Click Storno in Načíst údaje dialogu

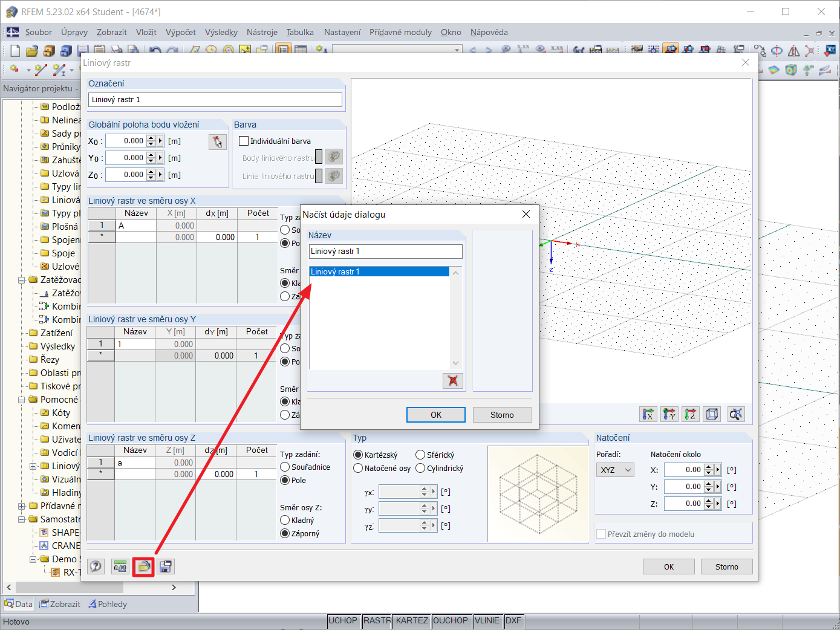[502, 415]
